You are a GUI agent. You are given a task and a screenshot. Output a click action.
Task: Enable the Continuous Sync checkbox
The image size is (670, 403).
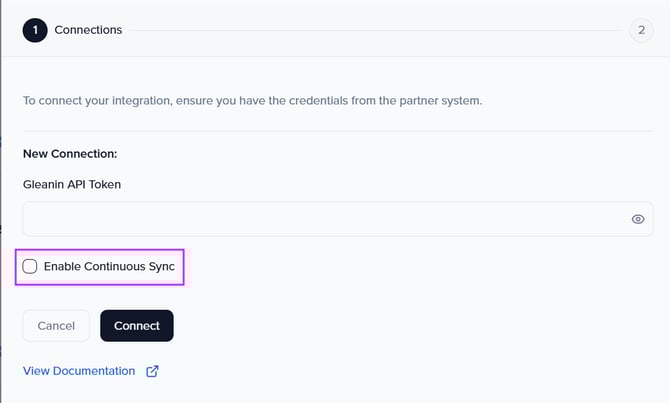coord(30,266)
